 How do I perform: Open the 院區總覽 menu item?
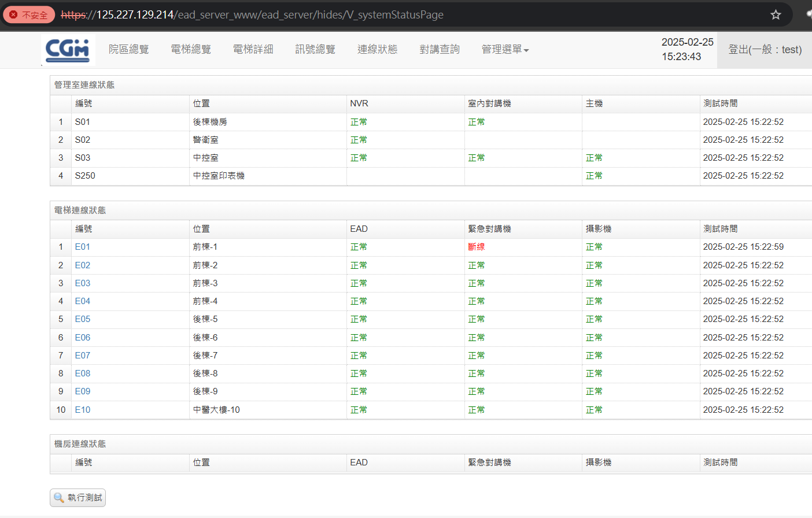click(129, 49)
